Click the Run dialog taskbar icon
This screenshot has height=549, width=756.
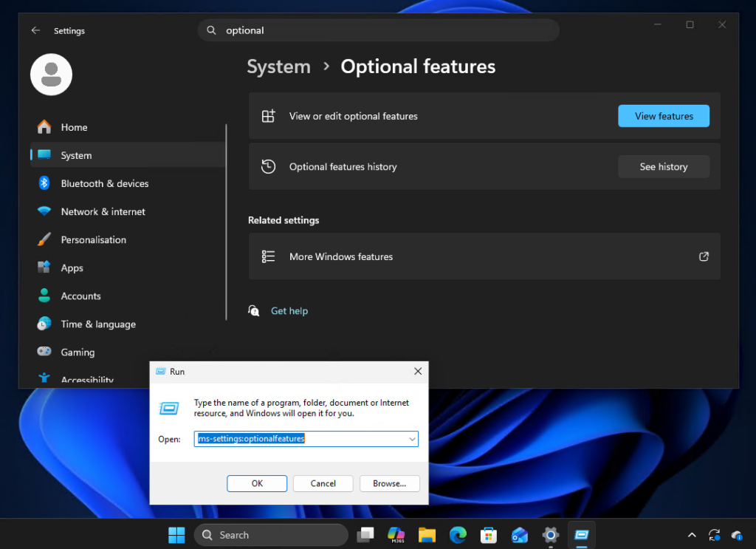pos(582,534)
